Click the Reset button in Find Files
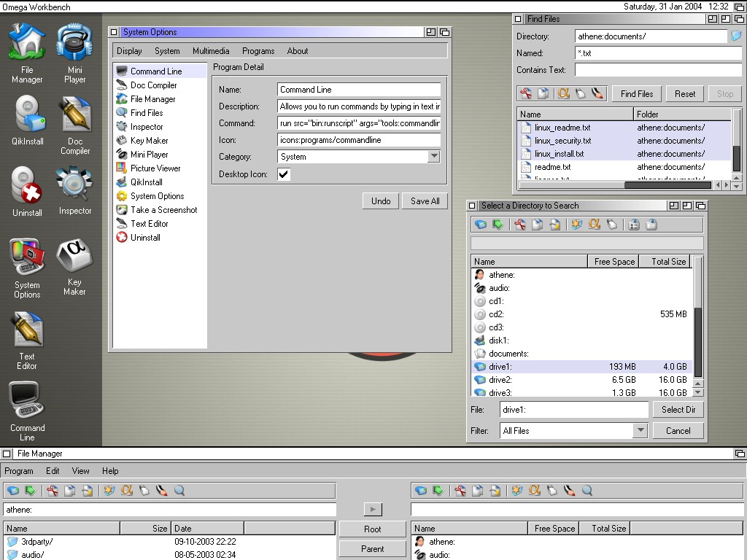This screenshot has height=560, width=747. pyautogui.click(x=684, y=94)
